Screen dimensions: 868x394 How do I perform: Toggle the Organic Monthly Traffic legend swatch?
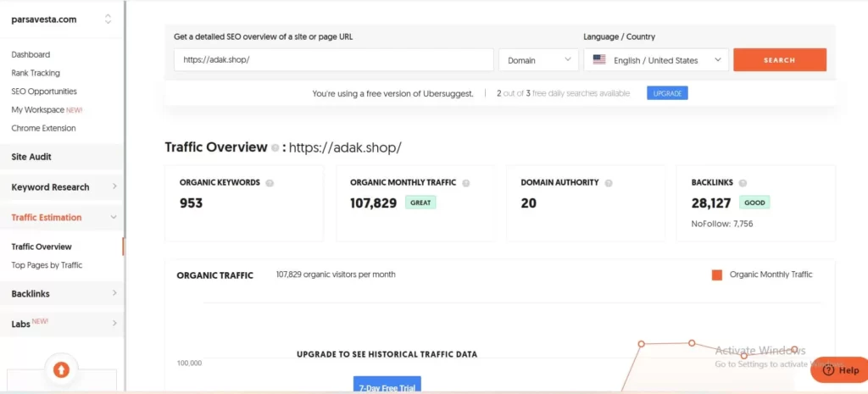click(717, 275)
